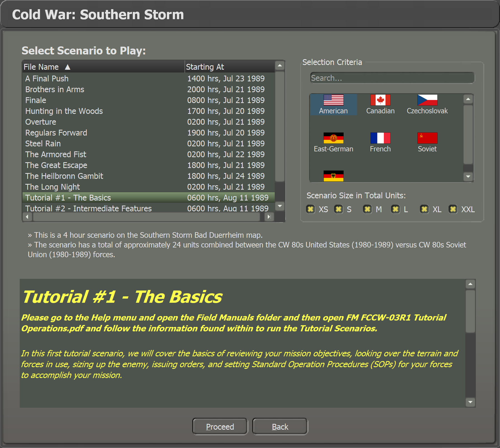Viewport: 500px width, 448px height.
Task: Click the scenario list vertical scrollbar thumb
Action: 280,127
